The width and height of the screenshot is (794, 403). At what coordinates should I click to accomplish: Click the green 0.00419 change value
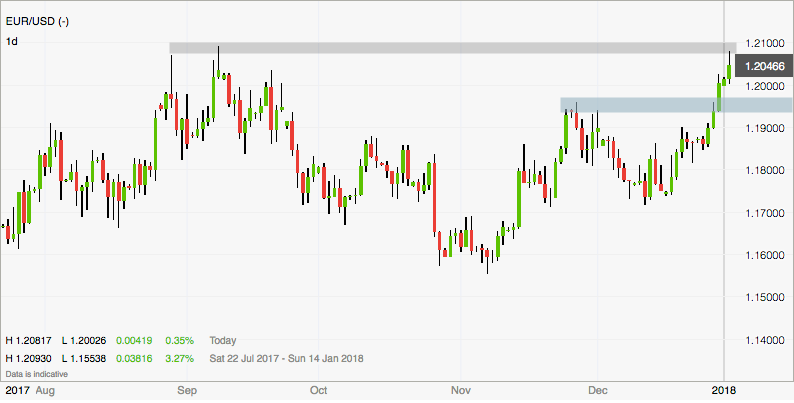coord(132,341)
